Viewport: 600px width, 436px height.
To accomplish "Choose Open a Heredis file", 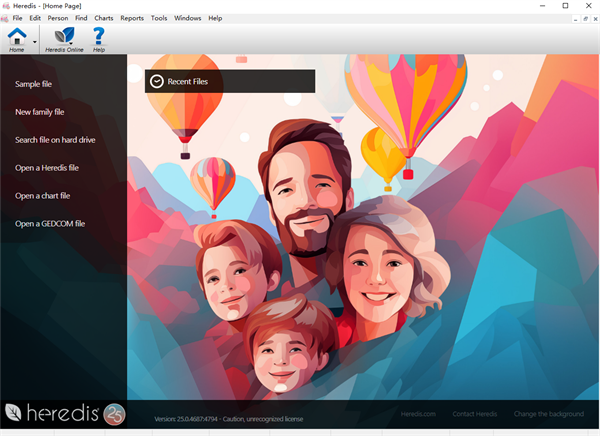I will [x=47, y=168].
